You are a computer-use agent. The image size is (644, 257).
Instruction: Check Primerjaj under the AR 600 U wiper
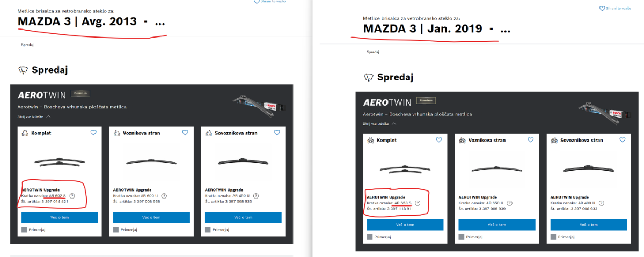pyautogui.click(x=116, y=230)
